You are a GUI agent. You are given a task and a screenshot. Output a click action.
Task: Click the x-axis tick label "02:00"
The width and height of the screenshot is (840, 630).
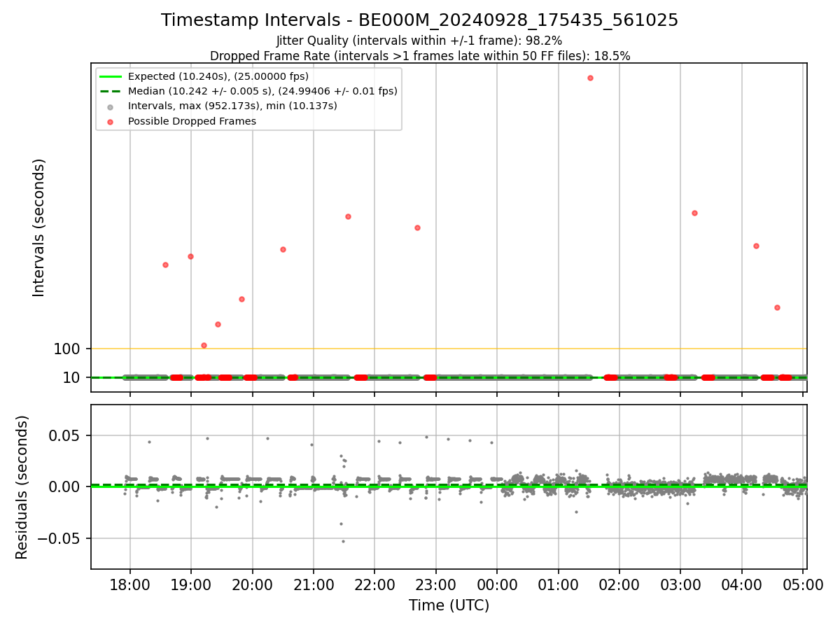[x=619, y=584]
